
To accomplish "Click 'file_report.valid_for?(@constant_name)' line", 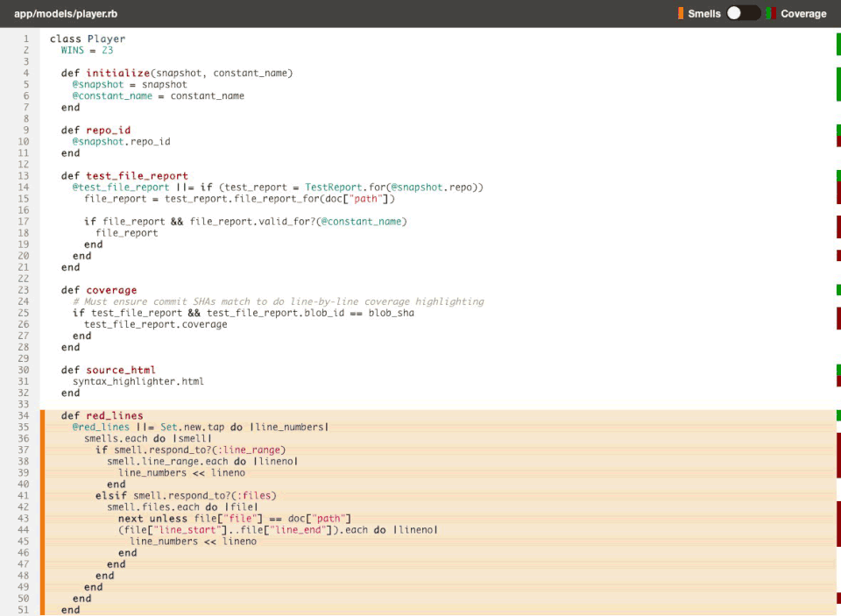I will coord(245,221).
